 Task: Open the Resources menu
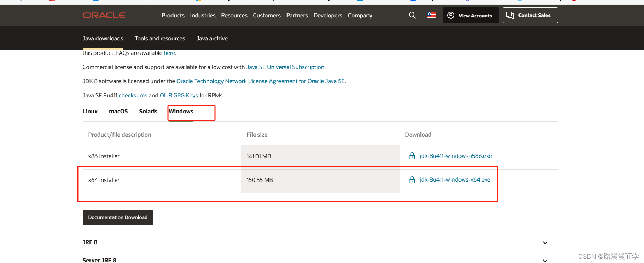[x=234, y=15]
